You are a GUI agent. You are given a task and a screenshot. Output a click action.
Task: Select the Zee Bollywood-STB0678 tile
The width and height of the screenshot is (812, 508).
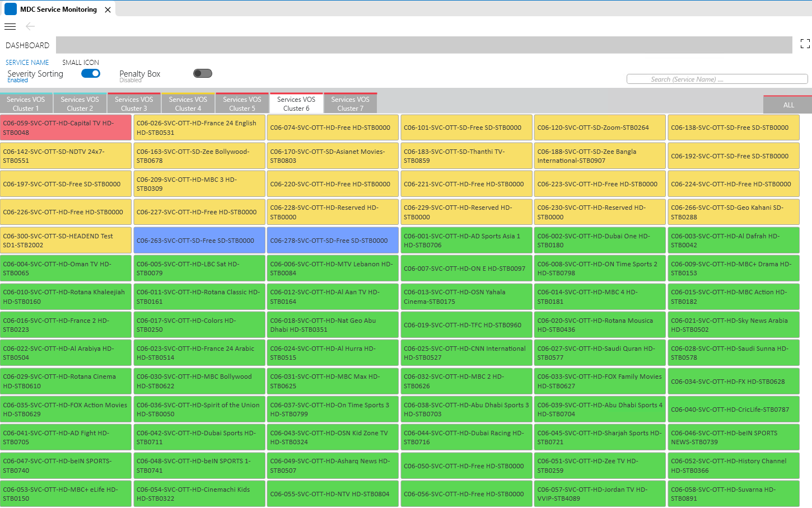[x=199, y=156]
